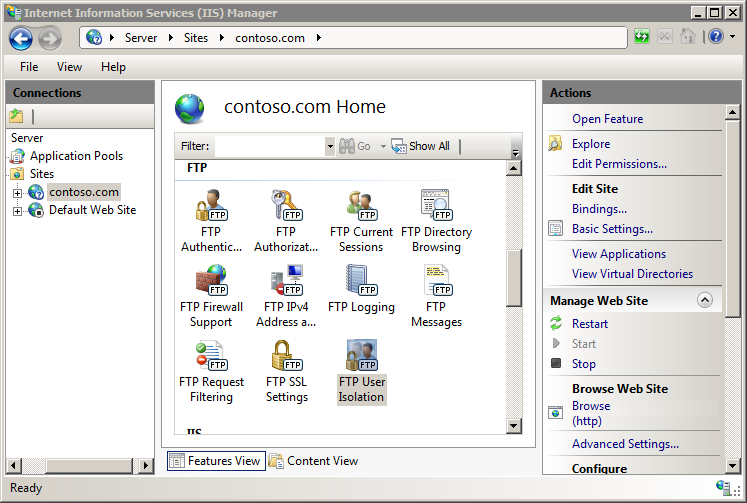This screenshot has height=503, width=747.
Task: Click the Explore folder icon in Actions
Action: [x=555, y=143]
